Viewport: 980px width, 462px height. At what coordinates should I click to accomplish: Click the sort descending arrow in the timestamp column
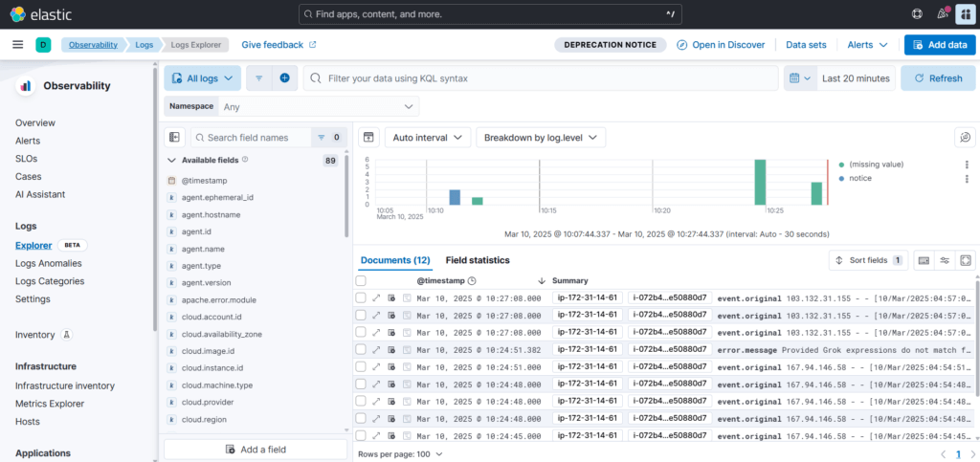tap(542, 281)
